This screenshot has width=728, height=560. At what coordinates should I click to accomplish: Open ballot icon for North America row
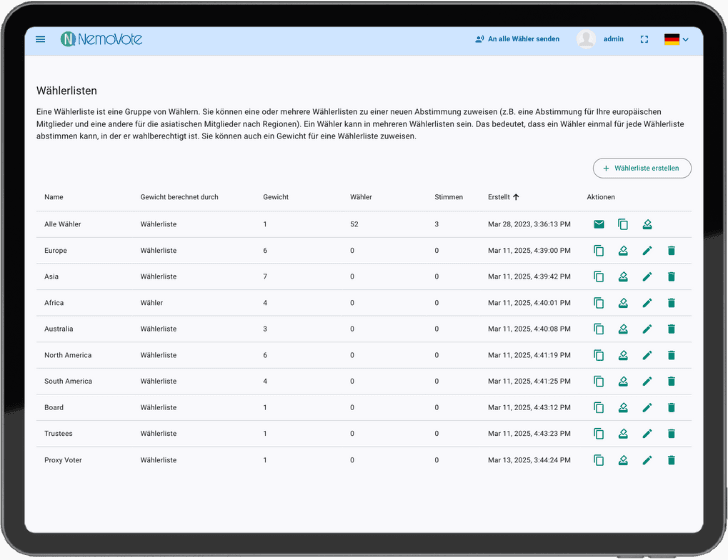(623, 355)
